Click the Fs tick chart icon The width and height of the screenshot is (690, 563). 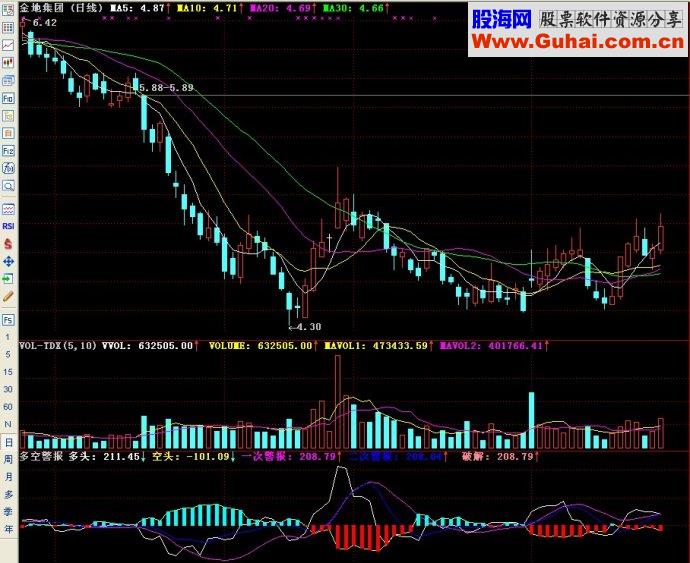point(8,320)
